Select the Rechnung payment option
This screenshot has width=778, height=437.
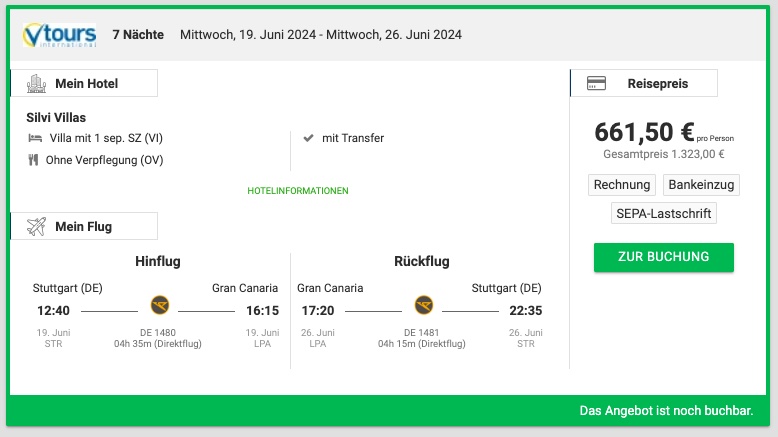click(622, 185)
